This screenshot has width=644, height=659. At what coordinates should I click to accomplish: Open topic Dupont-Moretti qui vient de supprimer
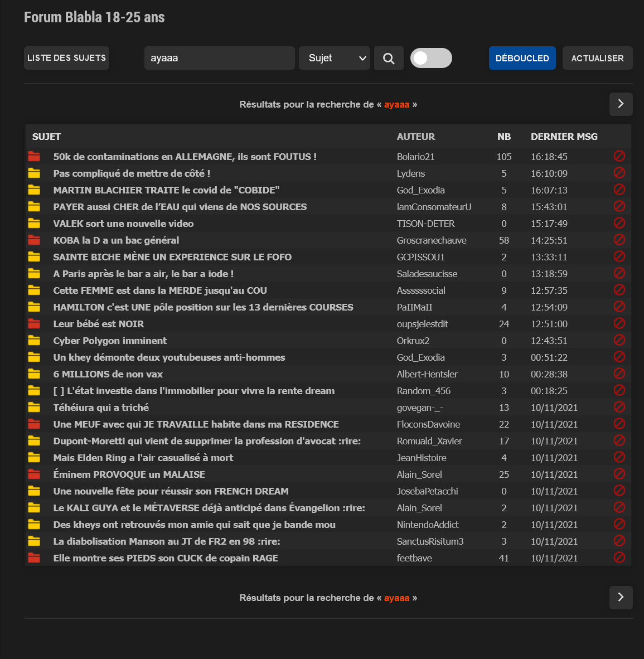pos(207,442)
